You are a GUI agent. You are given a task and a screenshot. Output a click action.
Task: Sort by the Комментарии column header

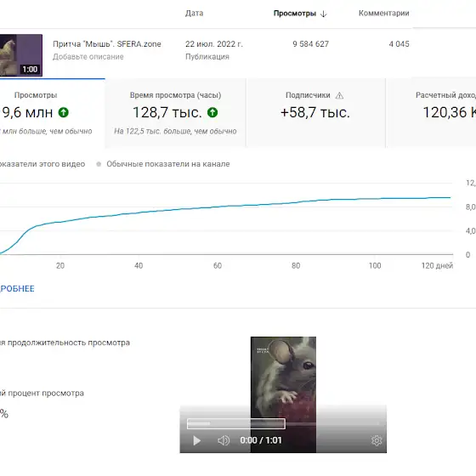[x=383, y=14]
